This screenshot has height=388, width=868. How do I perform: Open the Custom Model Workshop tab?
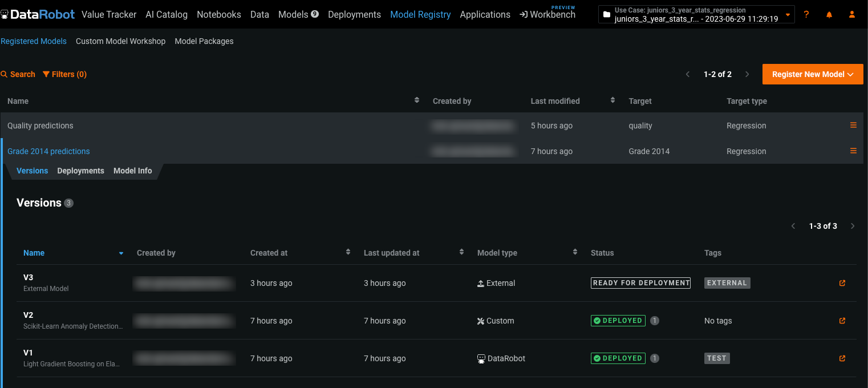[120, 41]
